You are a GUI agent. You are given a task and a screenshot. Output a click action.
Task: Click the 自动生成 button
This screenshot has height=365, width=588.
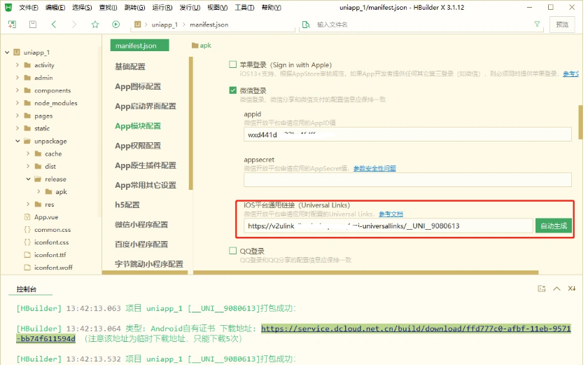pyautogui.click(x=553, y=226)
